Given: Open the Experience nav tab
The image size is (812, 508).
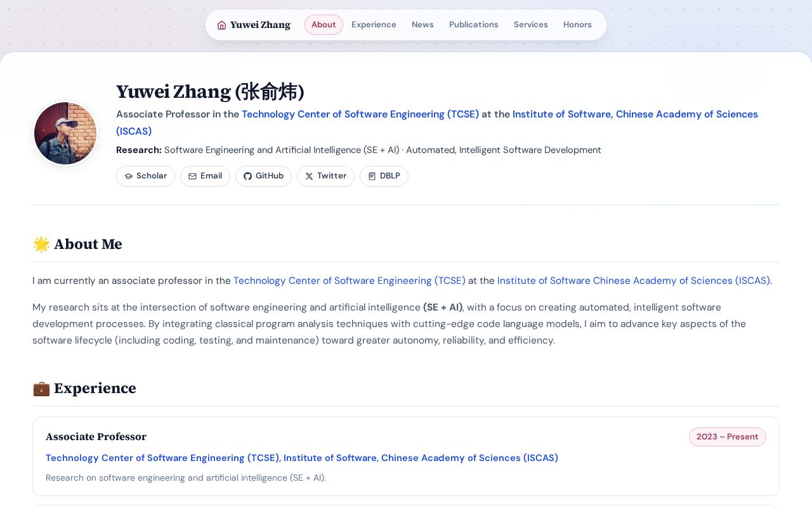Looking at the screenshot, I should [x=374, y=25].
